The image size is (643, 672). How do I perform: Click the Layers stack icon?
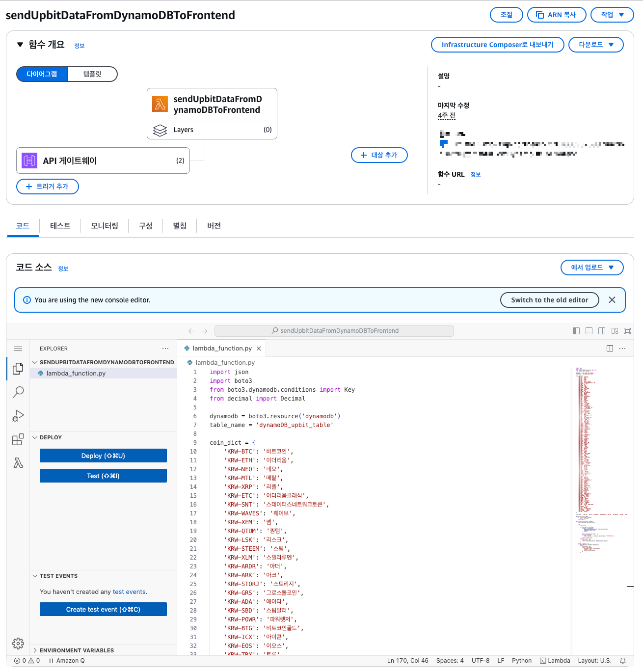point(160,130)
